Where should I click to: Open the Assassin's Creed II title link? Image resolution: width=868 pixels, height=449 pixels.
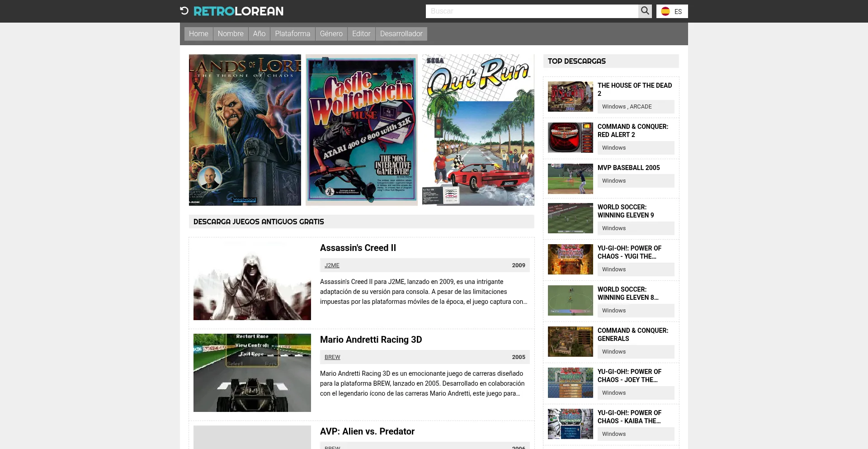click(x=358, y=248)
